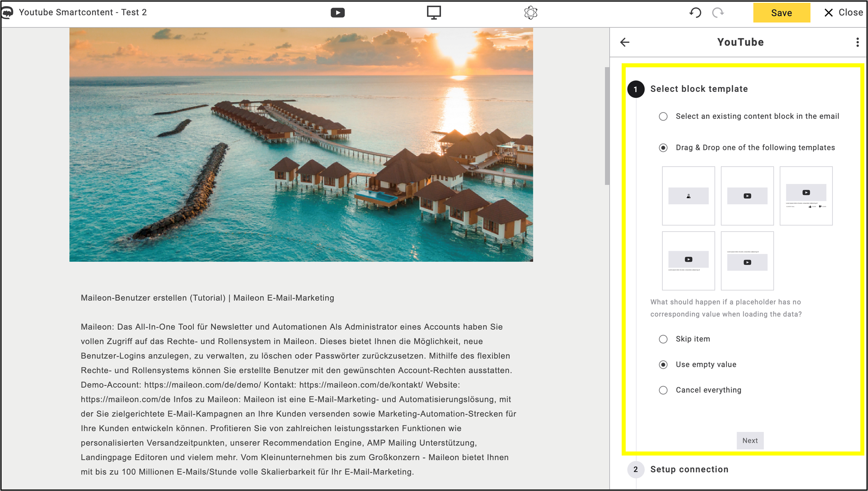Click the email canvas vertical scrollbar
This screenshot has height=491, width=868.
607,126
